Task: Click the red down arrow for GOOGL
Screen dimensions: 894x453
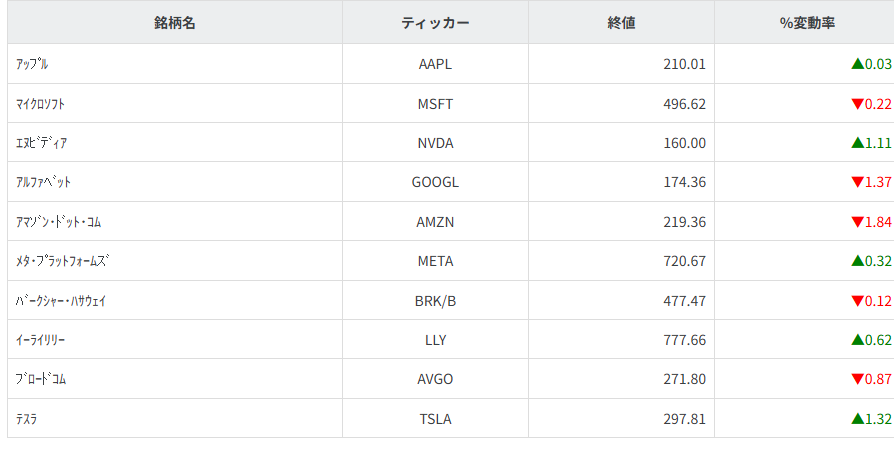Action: pyautogui.click(x=857, y=182)
